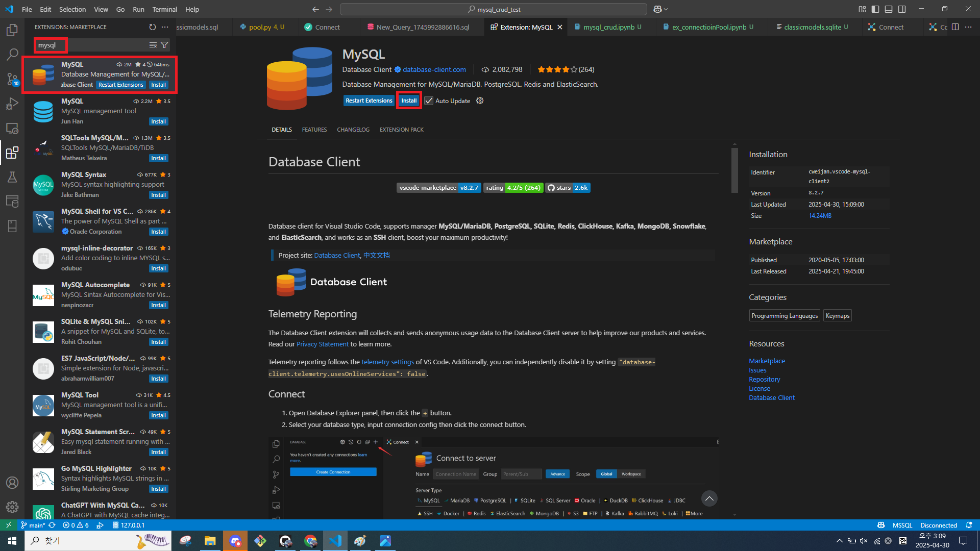Open the Privacy Statement link
This screenshot has height=551, width=980.
[322, 344]
